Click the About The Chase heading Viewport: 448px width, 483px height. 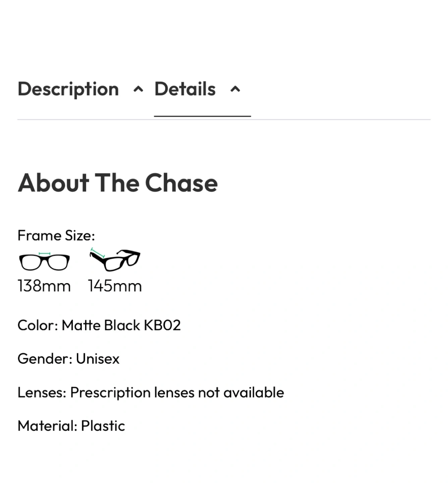118,183
